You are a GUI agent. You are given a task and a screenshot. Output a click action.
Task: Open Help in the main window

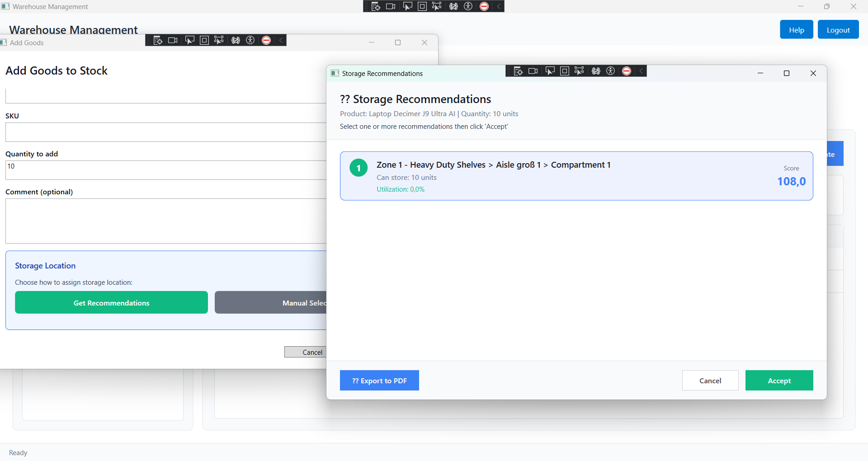[x=796, y=30]
